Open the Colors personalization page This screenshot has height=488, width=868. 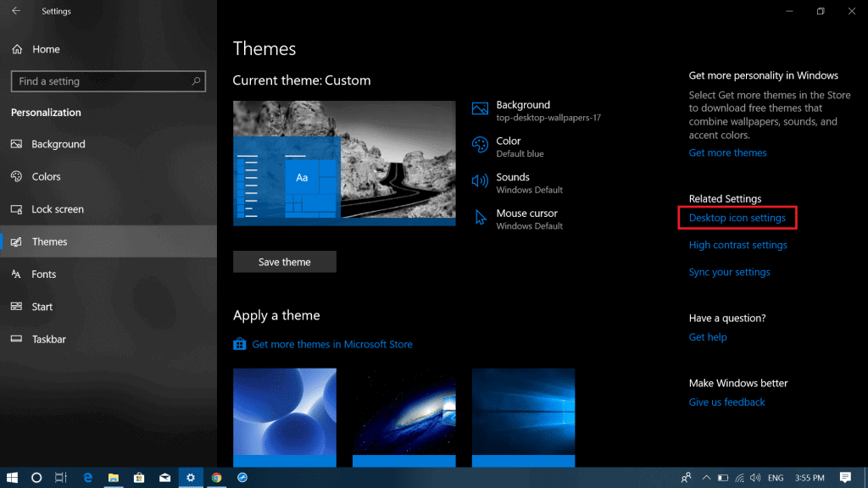108,176
